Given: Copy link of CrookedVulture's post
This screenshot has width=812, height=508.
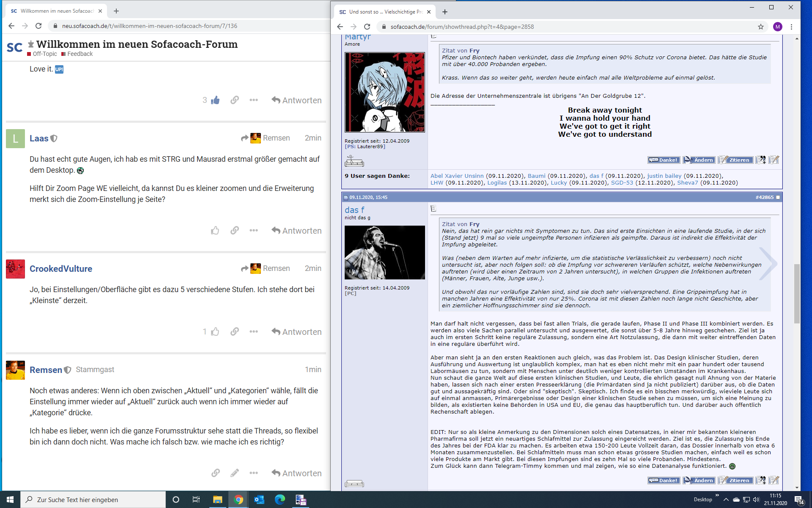Looking at the screenshot, I should tap(234, 331).
